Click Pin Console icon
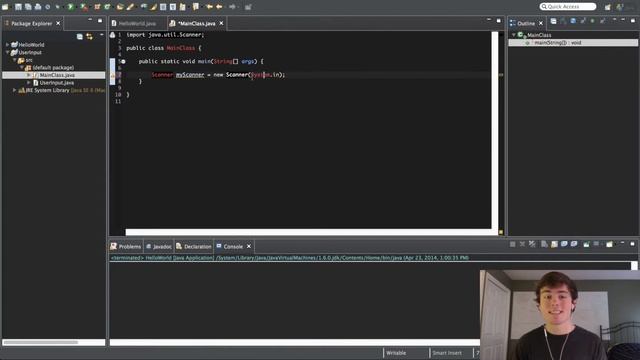Viewport: 640px width, 360px height. 587,244
